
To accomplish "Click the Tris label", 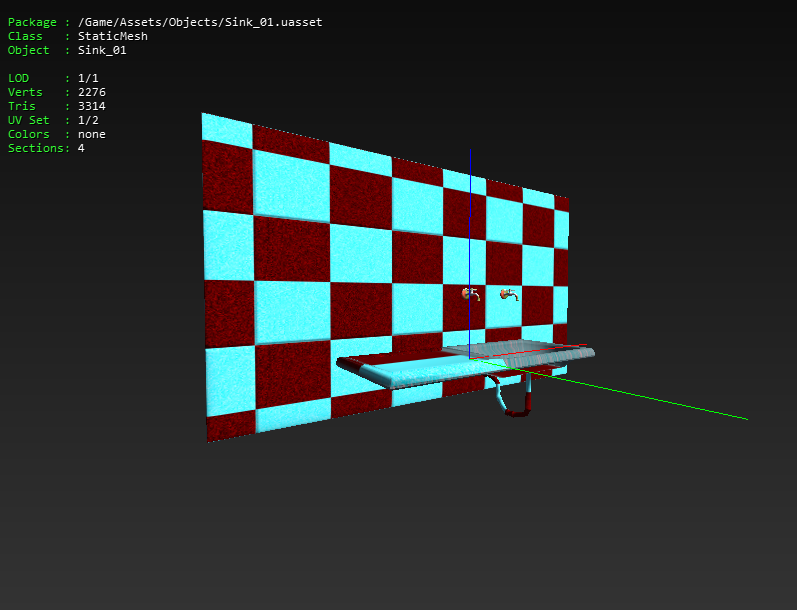I will (22, 106).
